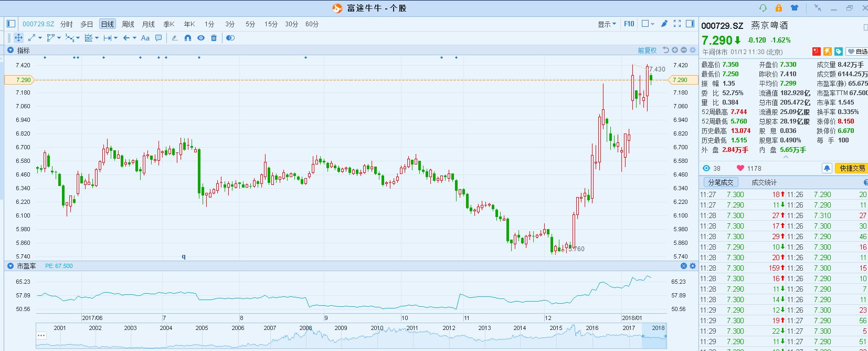Toggle right sidebar panel icon
Viewport: 868px width, 351px height.
coord(690,24)
